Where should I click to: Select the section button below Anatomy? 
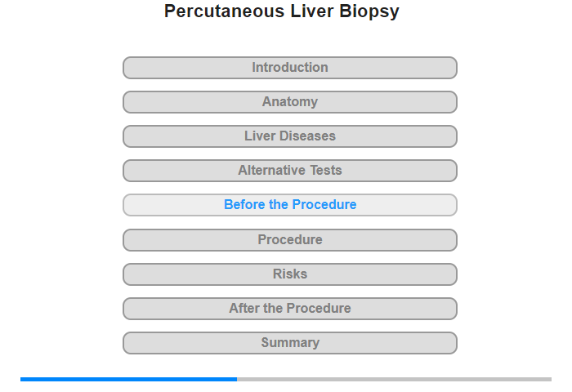290,136
